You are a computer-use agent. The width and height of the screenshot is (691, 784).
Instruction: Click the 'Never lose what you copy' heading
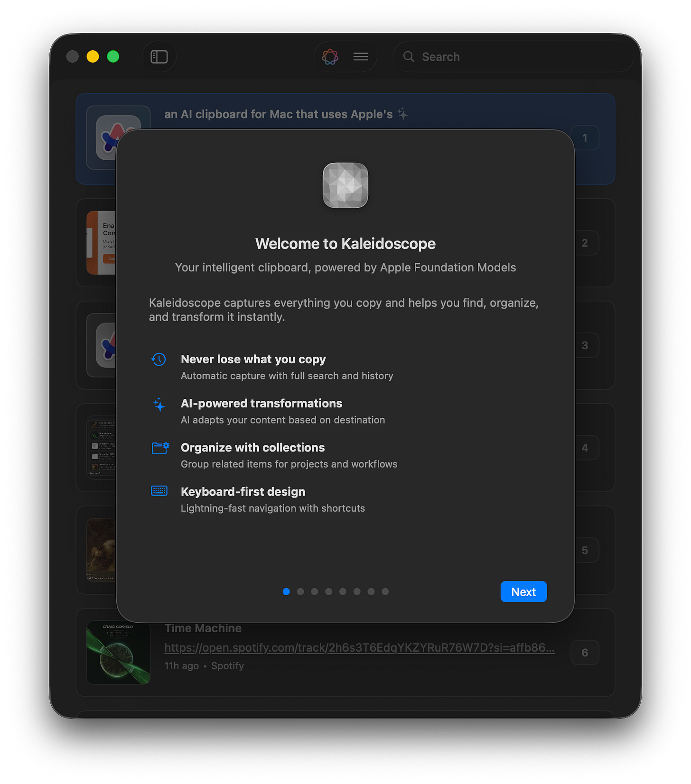[253, 359]
